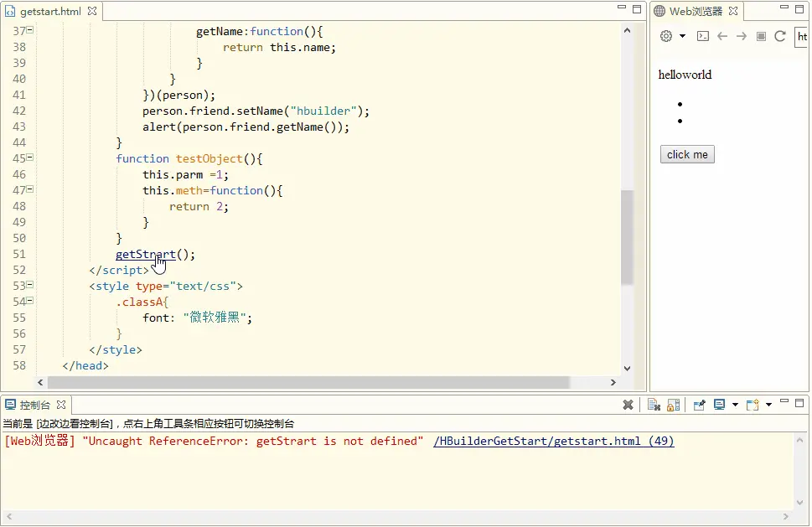812x527 pixels.
Task: Minimize the Web browser panel
Action: (784, 8)
